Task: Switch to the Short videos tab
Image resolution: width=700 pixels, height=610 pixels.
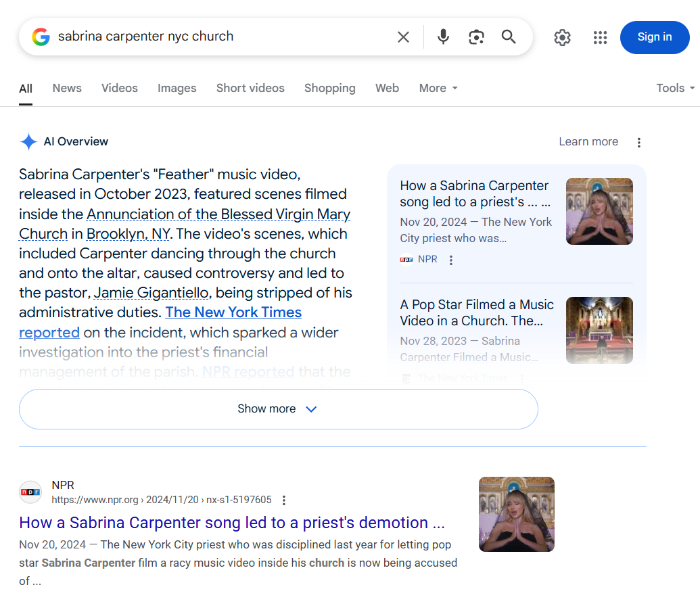Action: tap(250, 88)
